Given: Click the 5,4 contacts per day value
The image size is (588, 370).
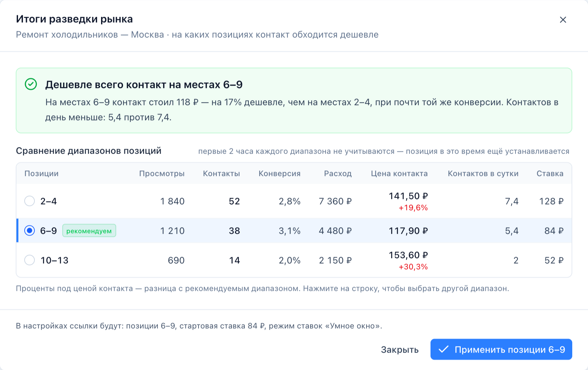Looking at the screenshot, I should click(x=512, y=231).
